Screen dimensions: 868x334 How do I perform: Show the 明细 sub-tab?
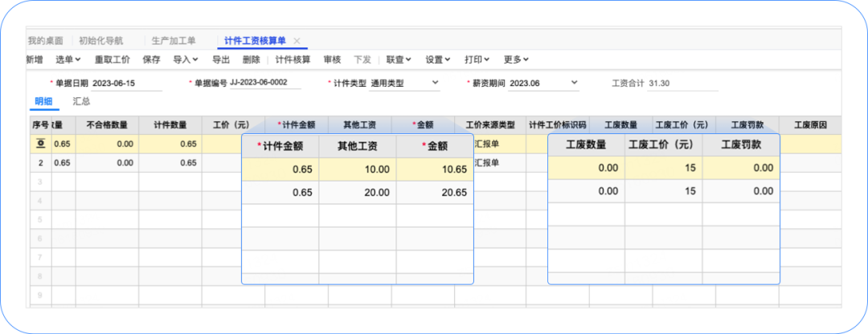(43, 102)
